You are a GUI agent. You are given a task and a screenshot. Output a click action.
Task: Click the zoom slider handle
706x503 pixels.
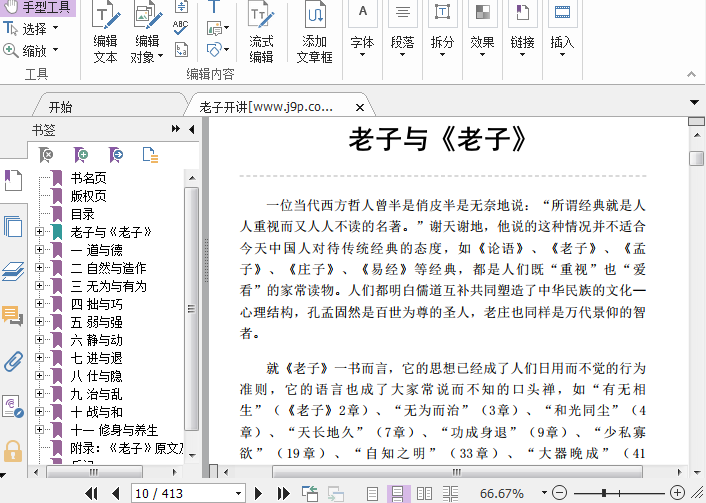[x=604, y=493]
